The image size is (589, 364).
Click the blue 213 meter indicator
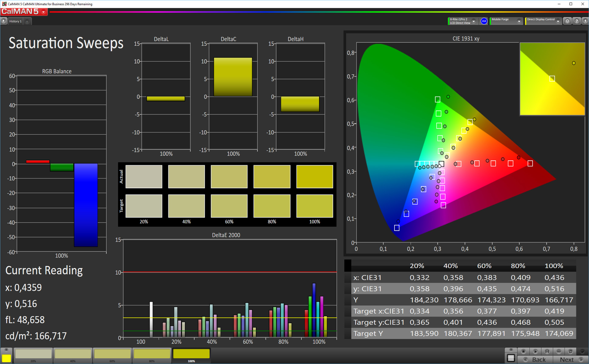pos(484,21)
